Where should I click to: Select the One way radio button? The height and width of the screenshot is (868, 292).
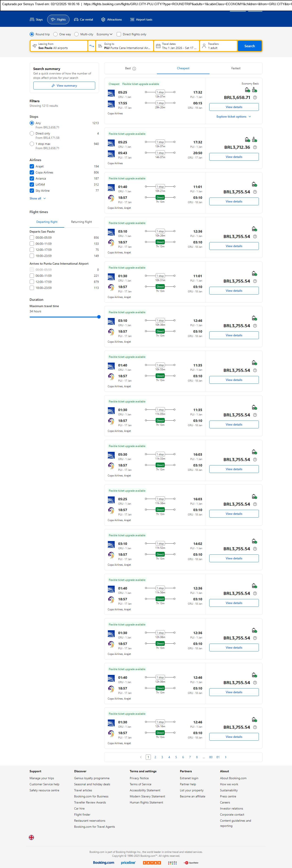tap(56, 34)
